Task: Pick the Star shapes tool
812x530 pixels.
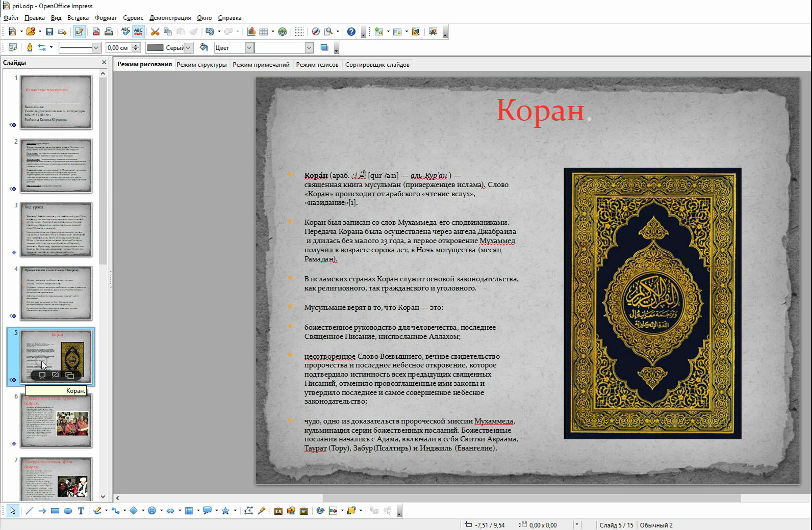Action: 225,511
